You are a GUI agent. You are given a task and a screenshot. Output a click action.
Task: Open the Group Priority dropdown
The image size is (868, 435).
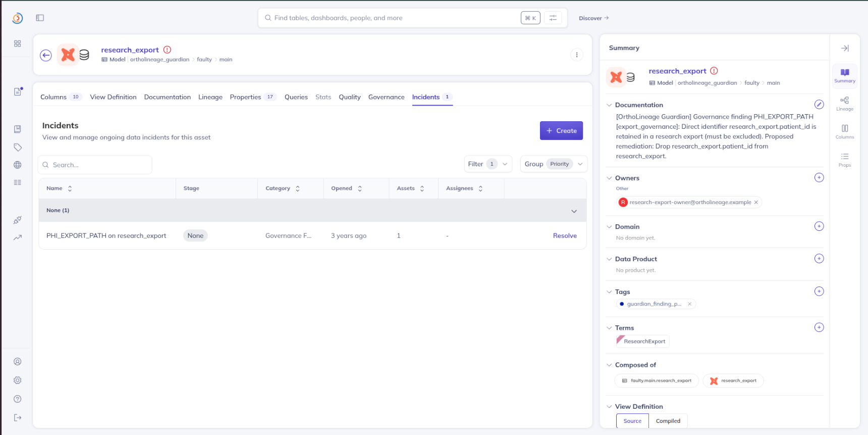(x=554, y=164)
